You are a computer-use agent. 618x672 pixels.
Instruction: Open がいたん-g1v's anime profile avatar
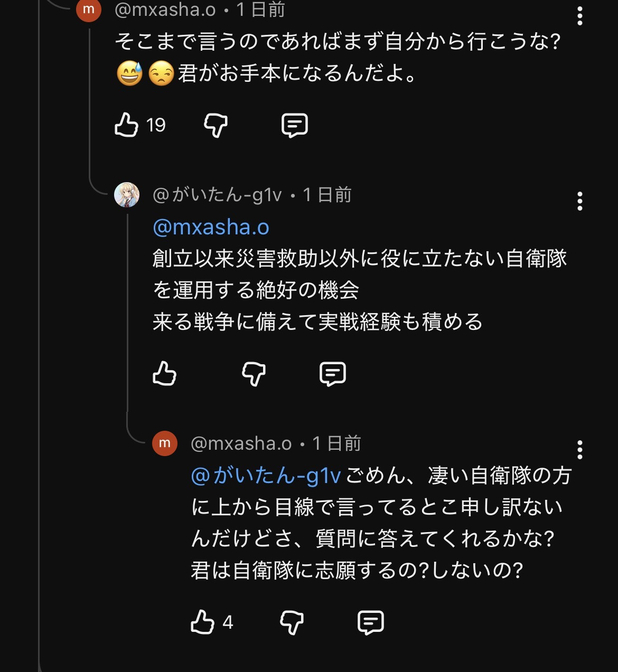tap(127, 195)
